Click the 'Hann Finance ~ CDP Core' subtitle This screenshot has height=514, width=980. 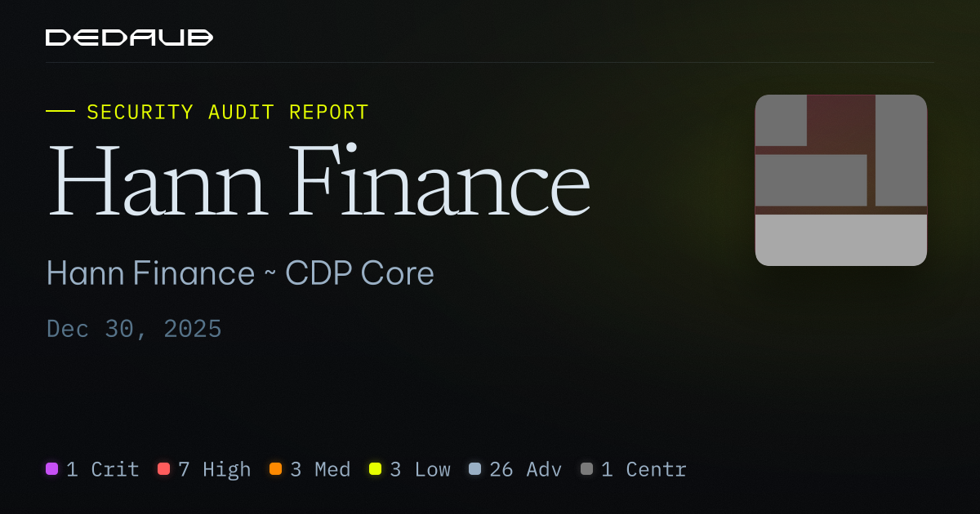point(240,273)
